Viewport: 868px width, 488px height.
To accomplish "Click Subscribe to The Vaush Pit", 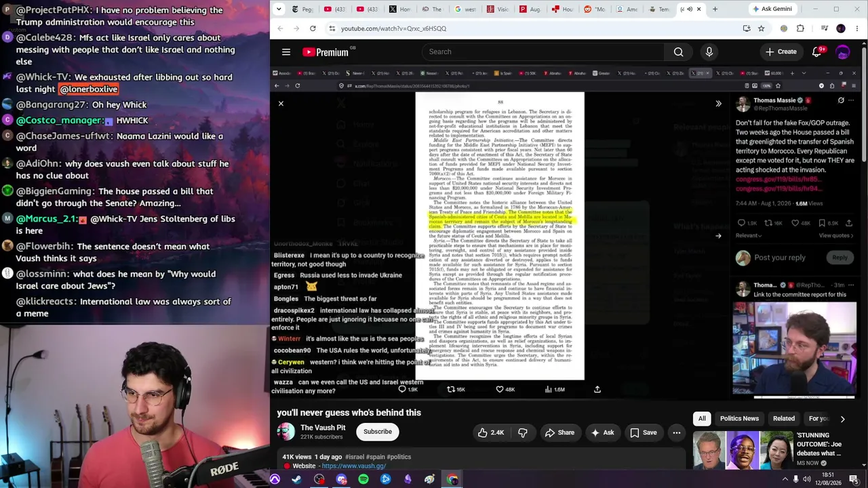I will click(x=378, y=432).
